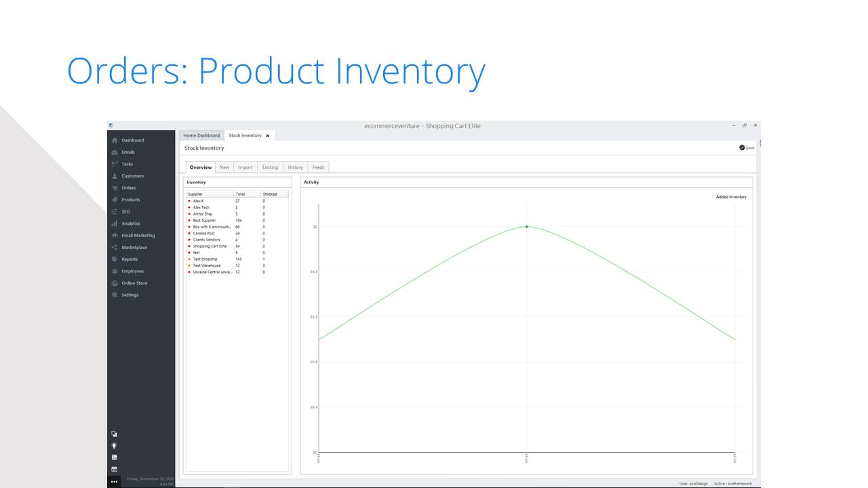Click the Marketplace share icon
This screenshot has width=868, height=488.
pyautogui.click(x=115, y=247)
